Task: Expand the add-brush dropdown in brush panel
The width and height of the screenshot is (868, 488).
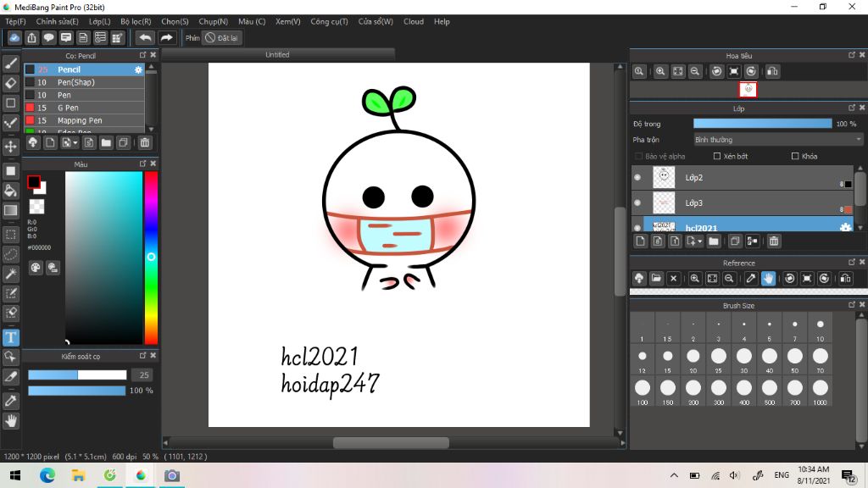Action: click(x=70, y=142)
